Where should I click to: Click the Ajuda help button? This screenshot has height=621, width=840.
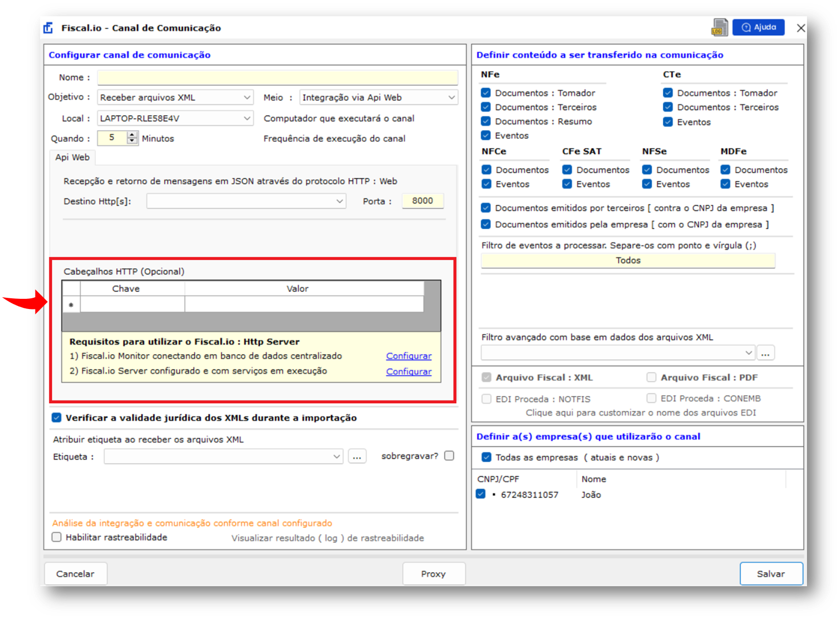758,27
